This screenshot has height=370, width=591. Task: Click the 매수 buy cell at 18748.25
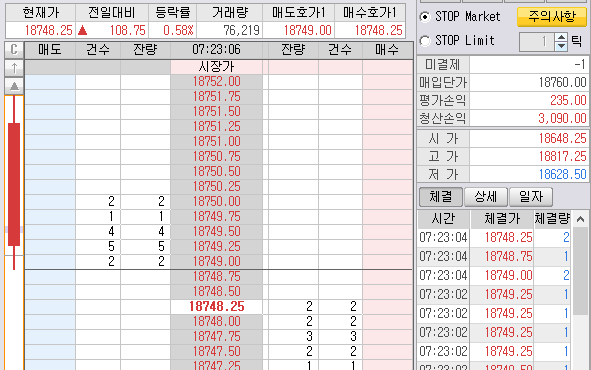(387, 307)
